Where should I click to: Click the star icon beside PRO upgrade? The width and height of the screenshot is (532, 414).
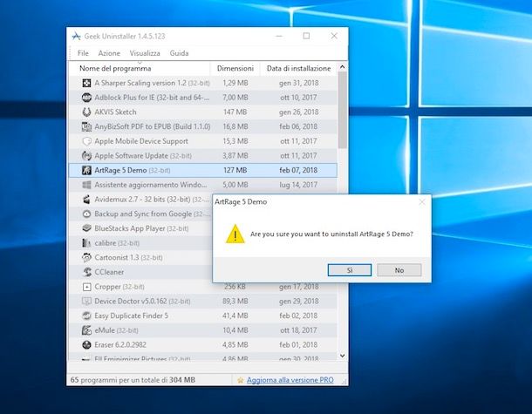coord(240,380)
